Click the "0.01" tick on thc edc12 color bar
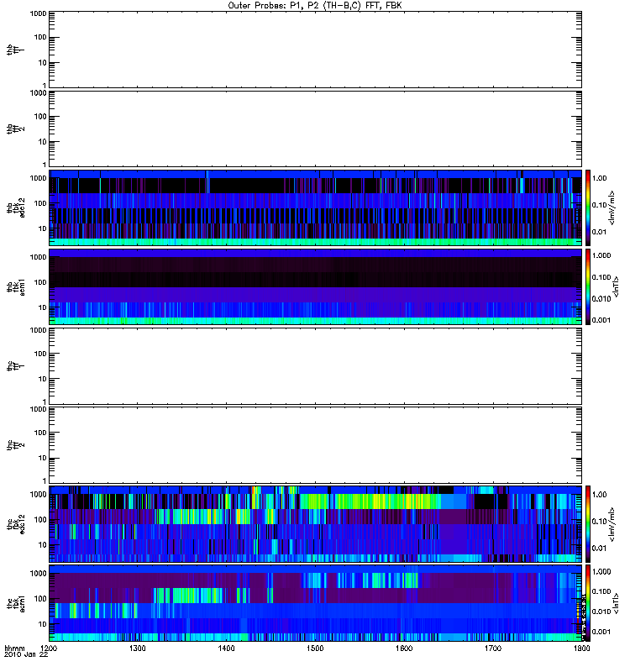This screenshot has height=672, width=630. coord(599,549)
